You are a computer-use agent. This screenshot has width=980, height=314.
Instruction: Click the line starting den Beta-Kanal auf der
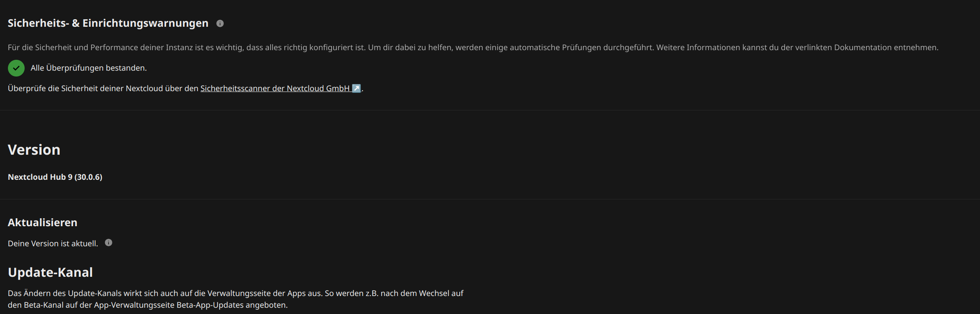tap(148, 305)
